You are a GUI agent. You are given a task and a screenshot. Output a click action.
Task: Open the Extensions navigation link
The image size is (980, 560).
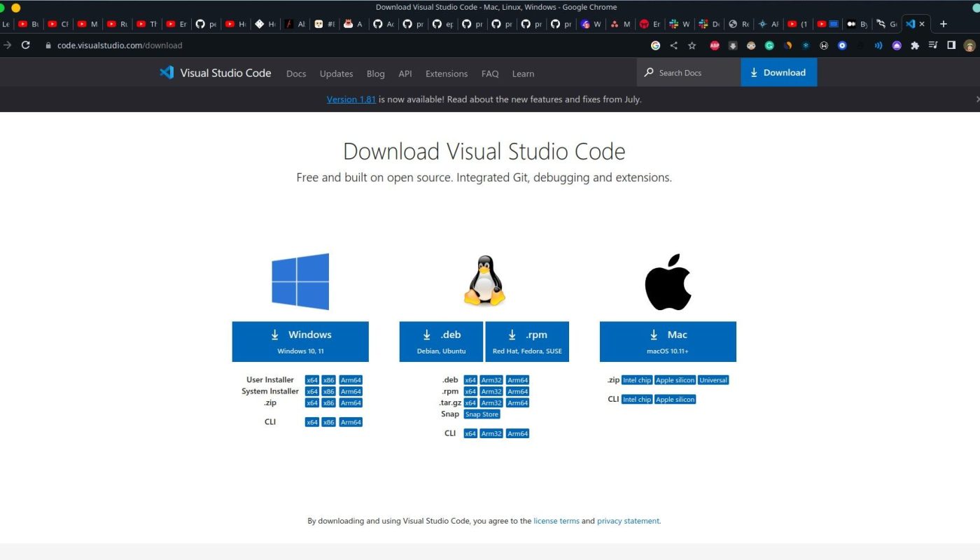coord(447,73)
